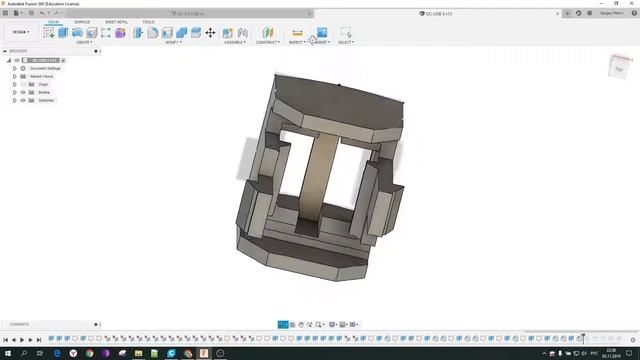Image resolution: width=640 pixels, height=360 pixels.
Task: Toggle visibility of Bodies folder
Action: (23, 92)
